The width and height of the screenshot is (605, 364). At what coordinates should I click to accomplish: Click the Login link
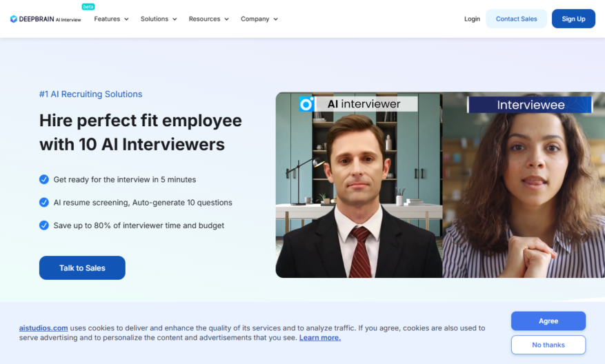tap(472, 19)
